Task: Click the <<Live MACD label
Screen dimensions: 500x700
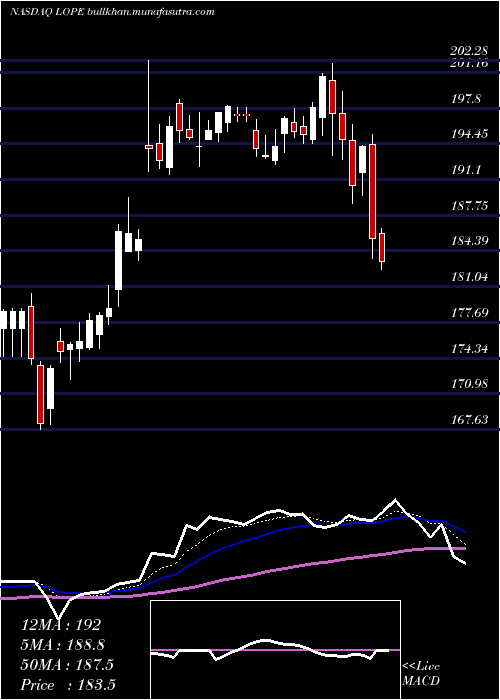Action: pyautogui.click(x=421, y=673)
